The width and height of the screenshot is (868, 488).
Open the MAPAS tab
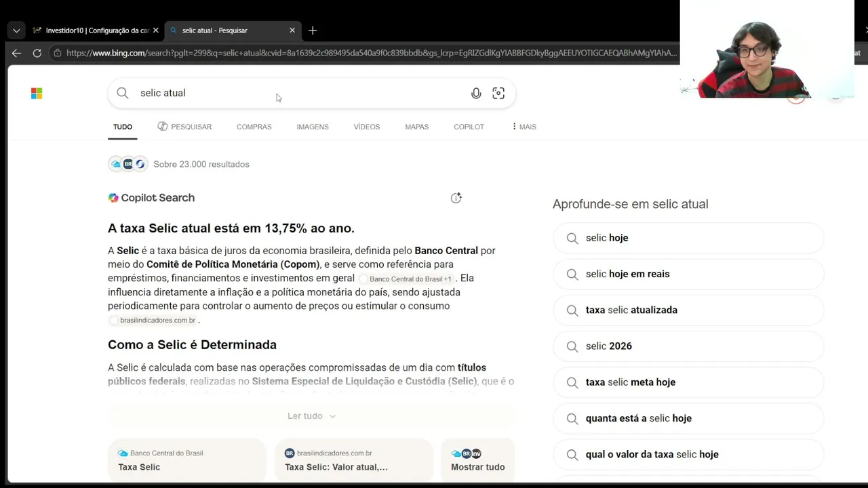[x=417, y=127]
